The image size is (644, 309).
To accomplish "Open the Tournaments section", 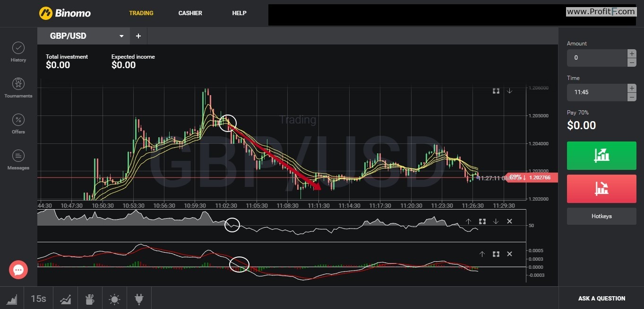I will 18,88.
